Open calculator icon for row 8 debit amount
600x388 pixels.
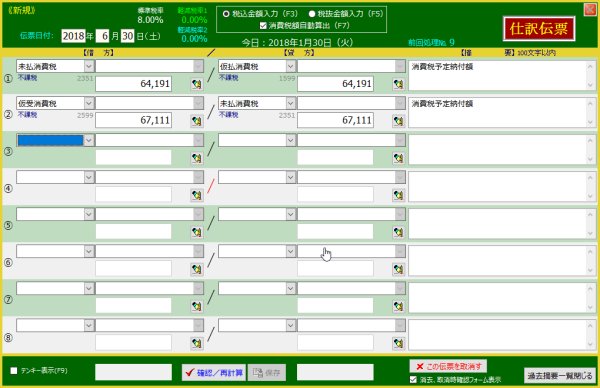point(197,343)
